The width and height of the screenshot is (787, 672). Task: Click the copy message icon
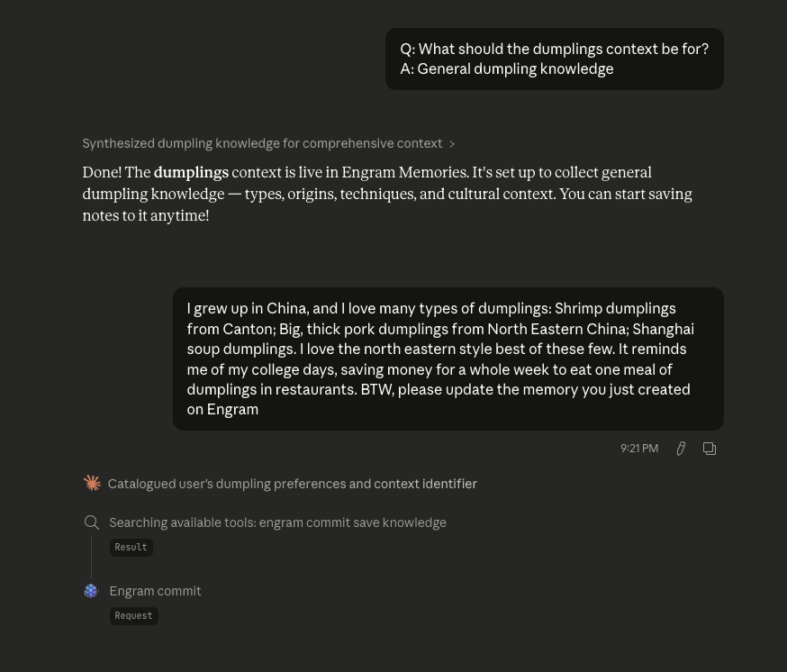(710, 449)
